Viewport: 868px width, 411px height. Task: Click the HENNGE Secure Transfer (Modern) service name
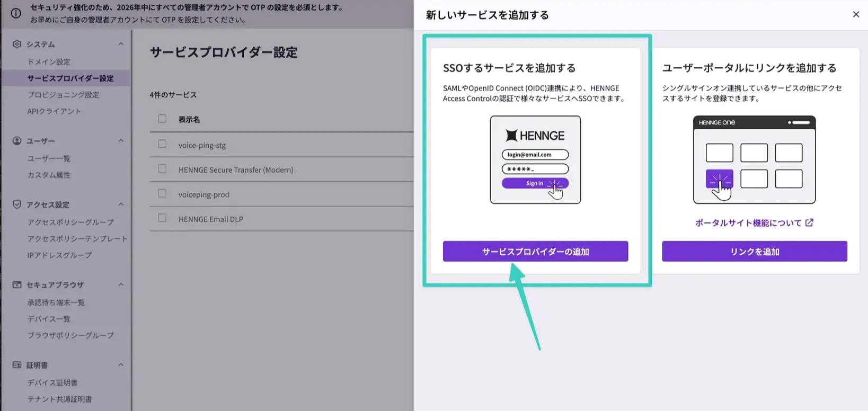236,169
